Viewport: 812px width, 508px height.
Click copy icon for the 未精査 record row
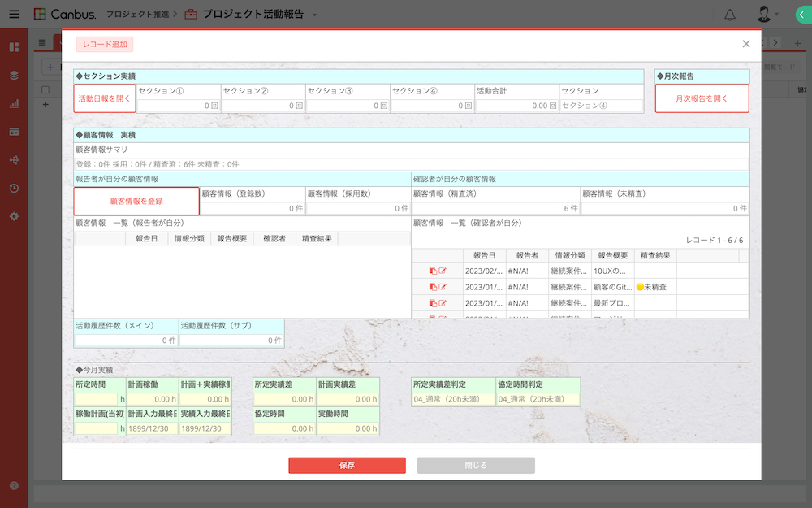(x=433, y=287)
